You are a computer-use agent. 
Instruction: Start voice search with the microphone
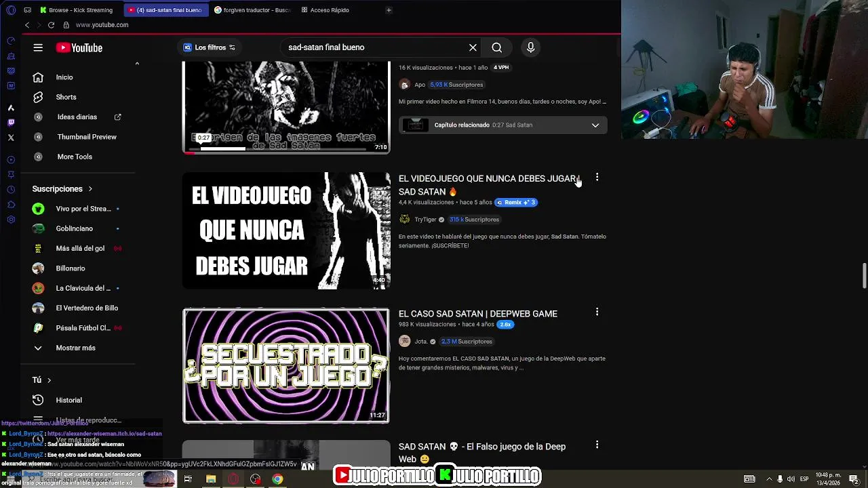(x=530, y=47)
